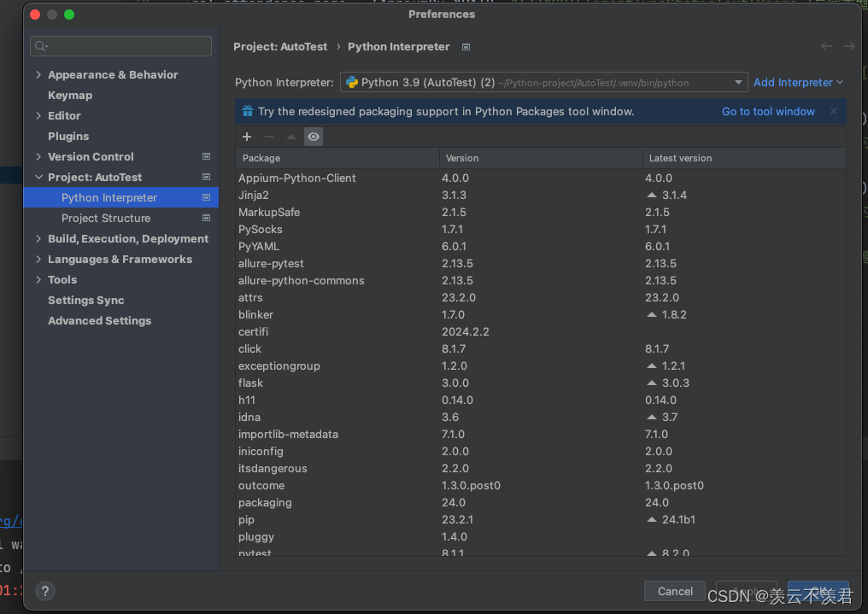Click project-level icon beside Python Interpreter row
Image resolution: width=868 pixels, height=614 pixels.
(x=206, y=197)
